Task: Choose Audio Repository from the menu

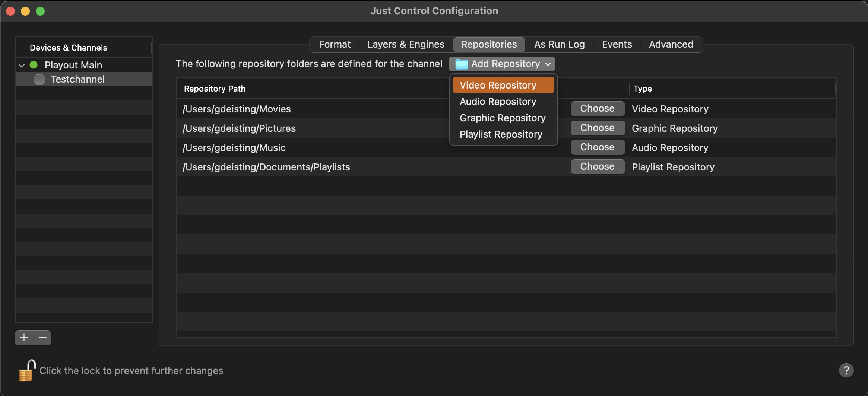Action: [x=503, y=101]
